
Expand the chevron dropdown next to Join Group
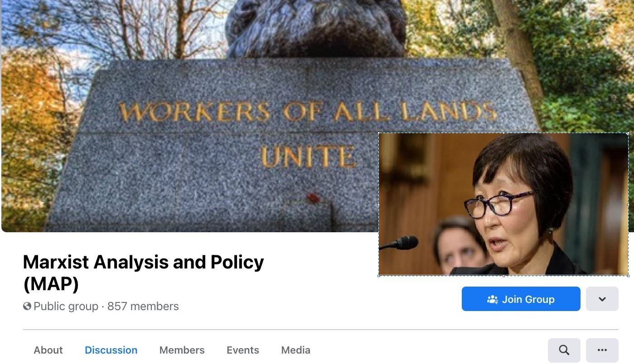(x=602, y=299)
